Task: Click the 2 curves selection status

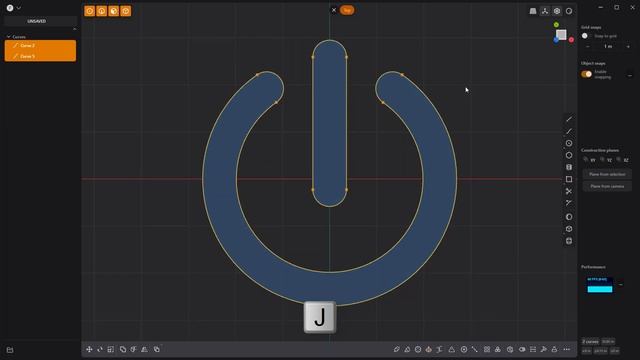Action: 590,341
